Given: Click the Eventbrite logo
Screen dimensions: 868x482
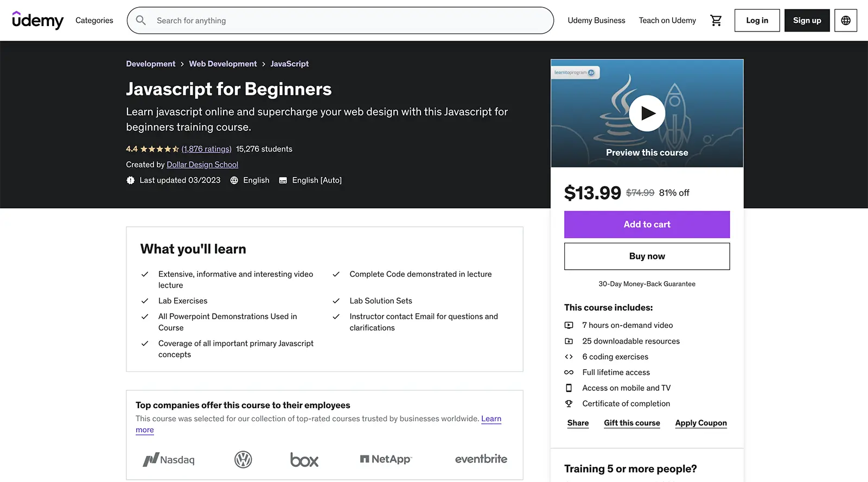Looking at the screenshot, I should [481, 459].
